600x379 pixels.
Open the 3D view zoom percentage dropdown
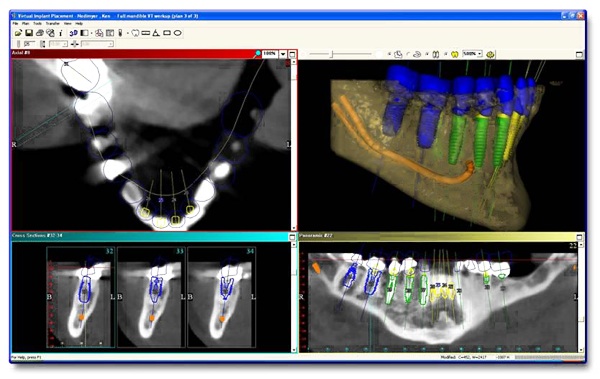pos(473,54)
